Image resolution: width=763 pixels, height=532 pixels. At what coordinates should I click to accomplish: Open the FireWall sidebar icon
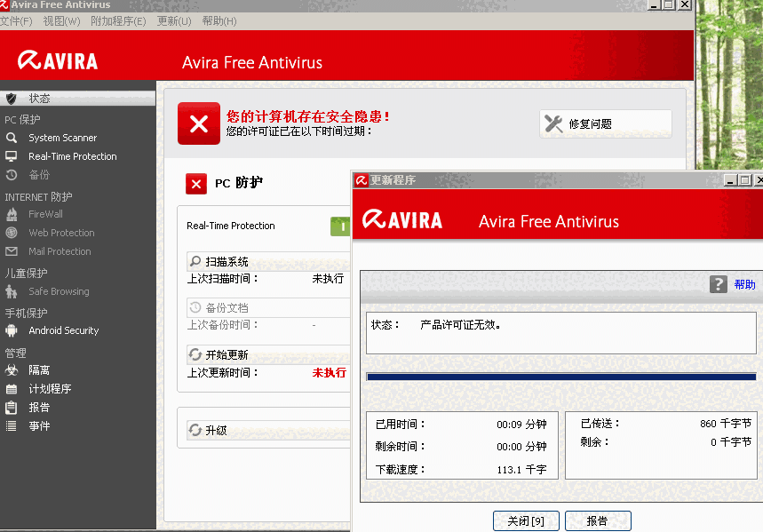tap(12, 214)
